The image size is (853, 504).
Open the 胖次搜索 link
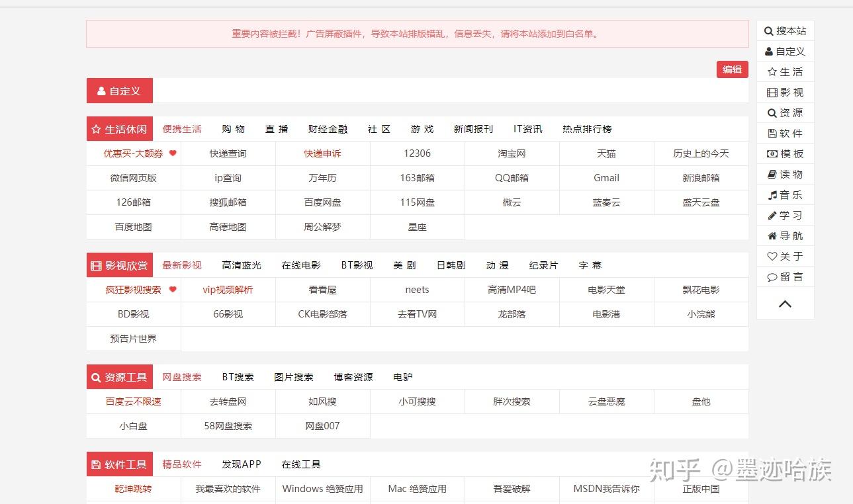512,401
